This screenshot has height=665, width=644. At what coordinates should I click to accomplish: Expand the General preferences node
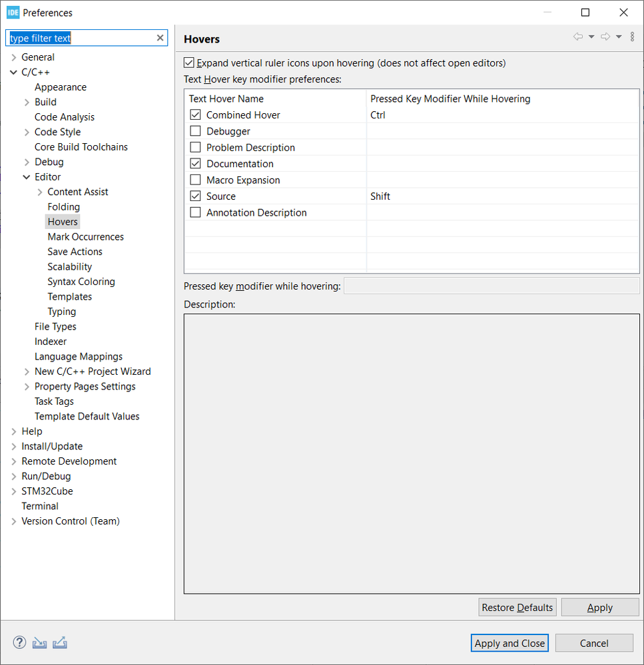tap(14, 57)
